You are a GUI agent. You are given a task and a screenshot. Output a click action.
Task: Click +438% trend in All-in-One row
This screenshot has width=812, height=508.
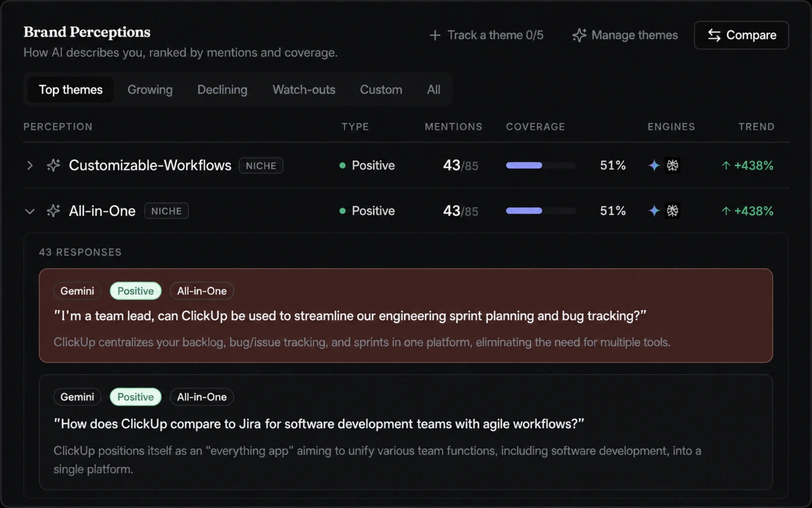(x=754, y=211)
